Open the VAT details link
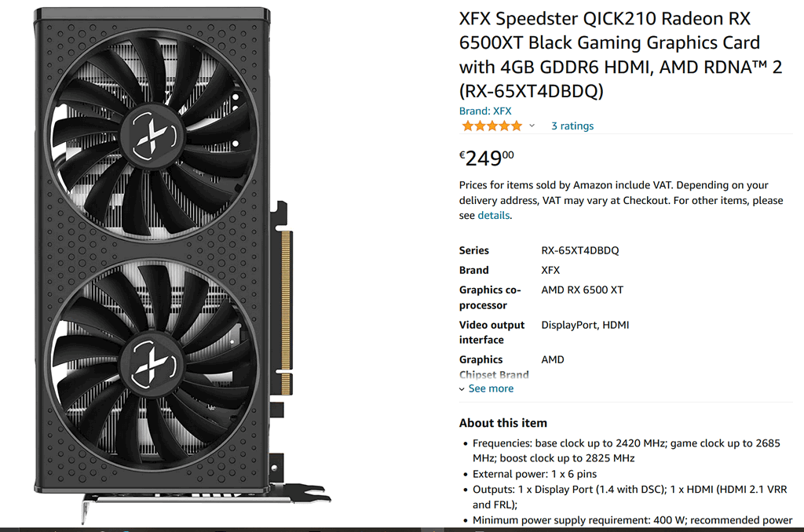The width and height of the screenshot is (804, 532). pyautogui.click(x=493, y=215)
